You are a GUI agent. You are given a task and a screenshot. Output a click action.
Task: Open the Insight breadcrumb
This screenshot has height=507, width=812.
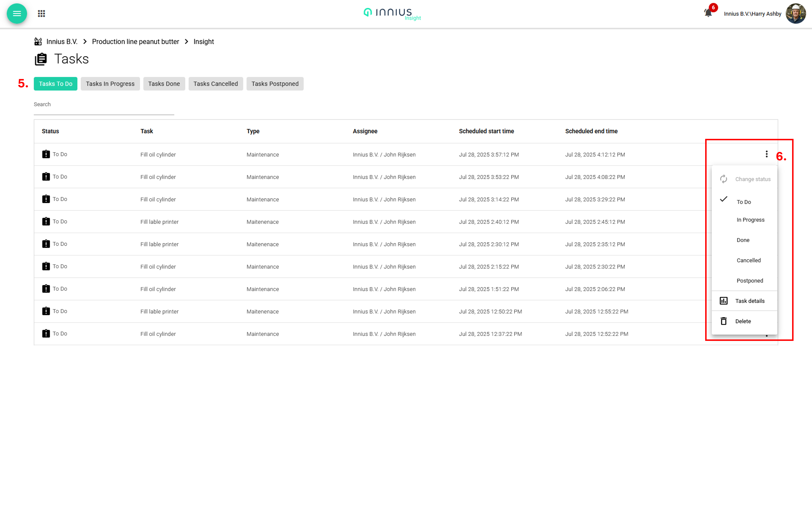tap(203, 42)
